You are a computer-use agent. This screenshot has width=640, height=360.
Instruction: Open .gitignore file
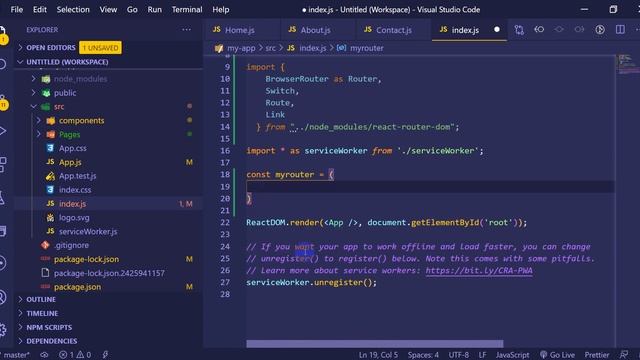click(71, 245)
